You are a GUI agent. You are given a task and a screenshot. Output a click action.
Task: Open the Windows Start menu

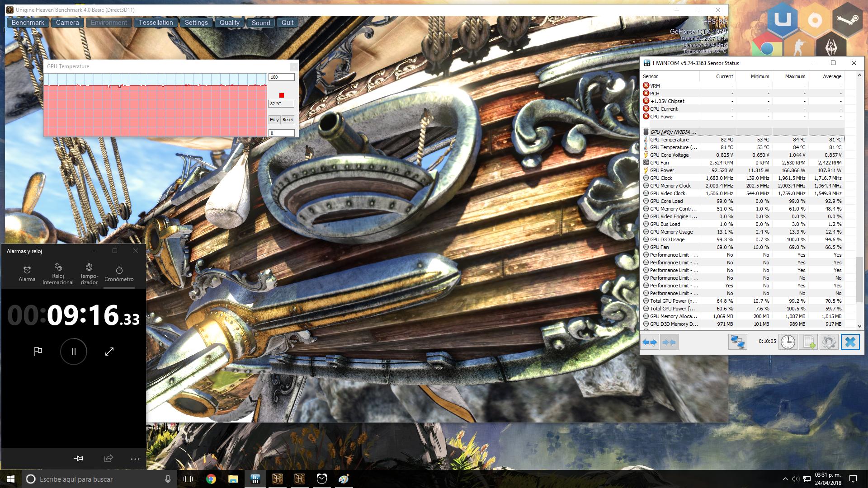click(11, 479)
